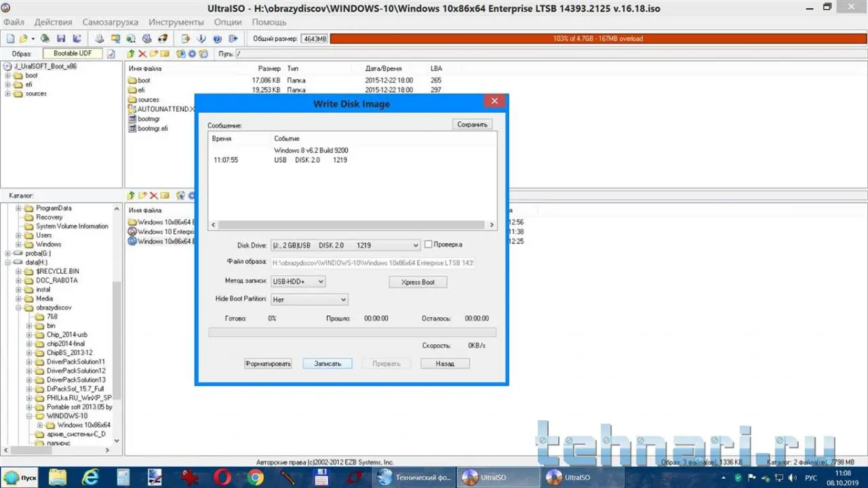Click the orange total size capacity bar

click(597, 39)
